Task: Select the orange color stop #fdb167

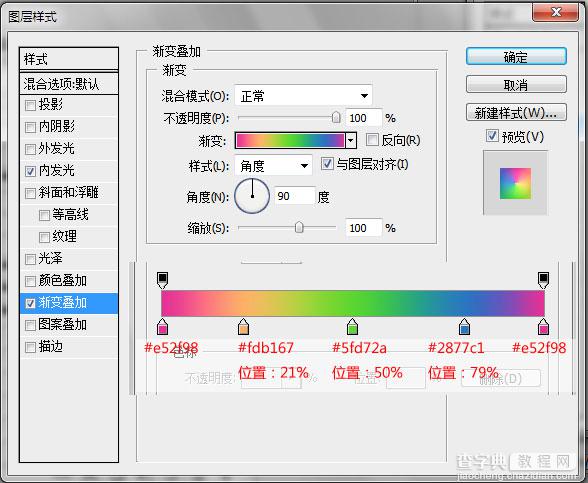Action: click(x=243, y=327)
